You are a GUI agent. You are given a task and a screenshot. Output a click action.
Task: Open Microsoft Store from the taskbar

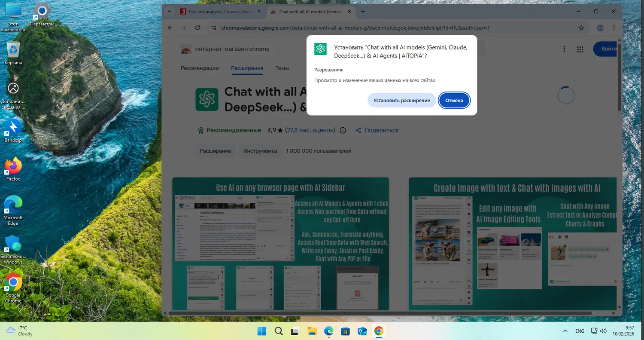pos(345,331)
